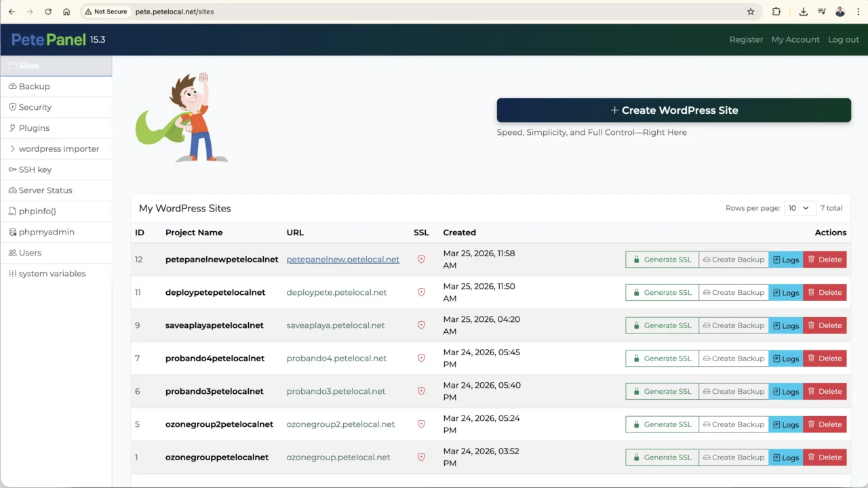
Task: Click the SSL shield icon for deploypete.petelocal.net
Action: (x=421, y=292)
